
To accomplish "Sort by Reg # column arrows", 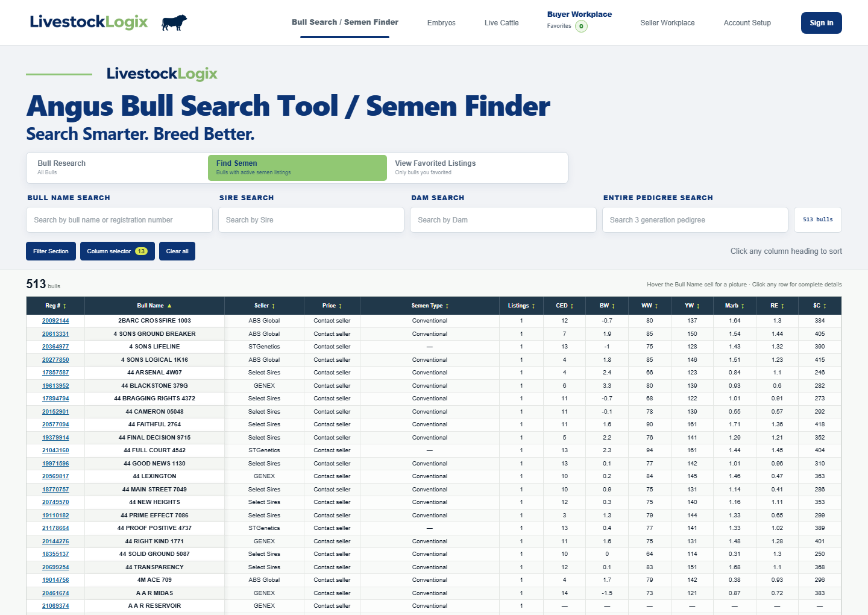I will click(64, 306).
